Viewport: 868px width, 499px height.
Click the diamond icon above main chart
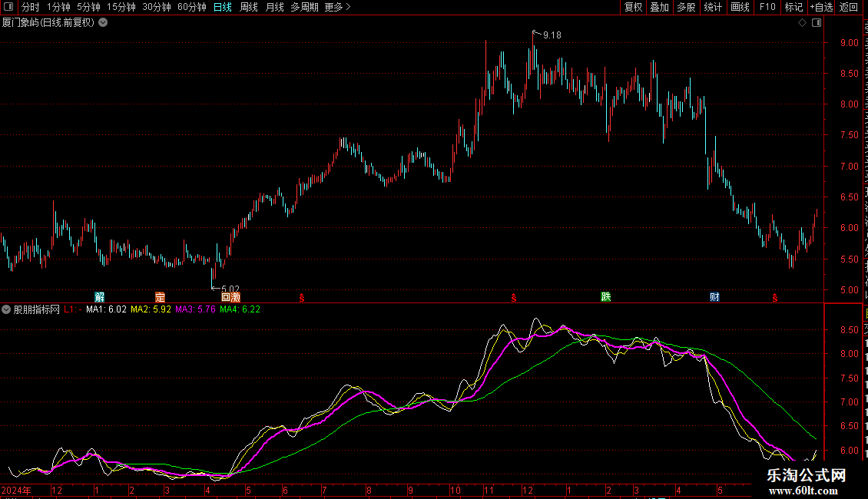point(802,23)
